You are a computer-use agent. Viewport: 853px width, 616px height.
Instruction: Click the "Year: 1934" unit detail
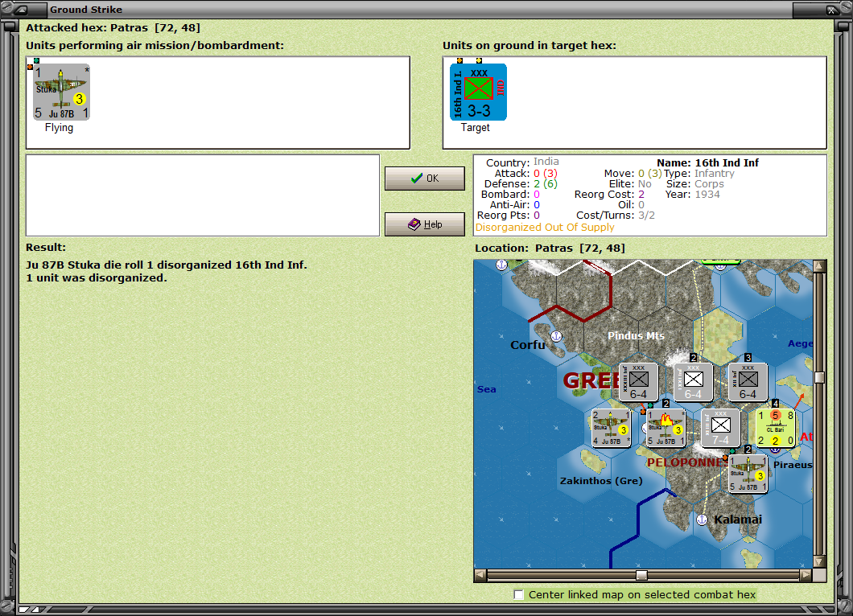coord(693,194)
